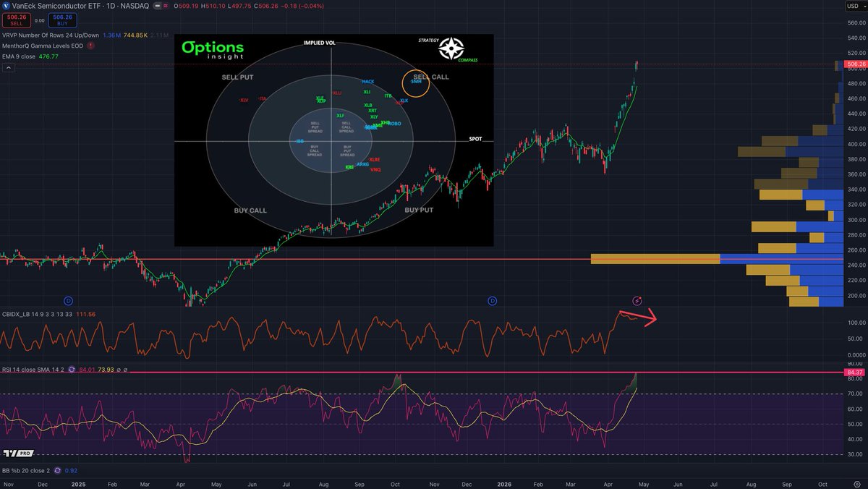
Task: Click the 560.00 price scale label
Action: click(856, 22)
